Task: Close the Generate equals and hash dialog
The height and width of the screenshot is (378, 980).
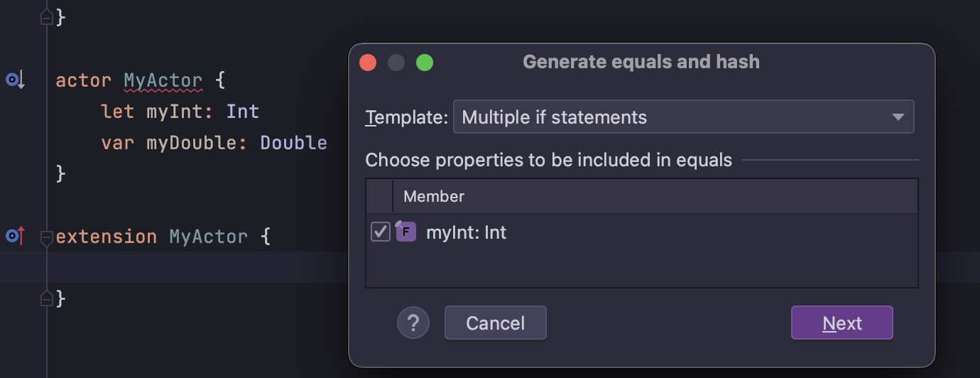Action: [x=368, y=63]
